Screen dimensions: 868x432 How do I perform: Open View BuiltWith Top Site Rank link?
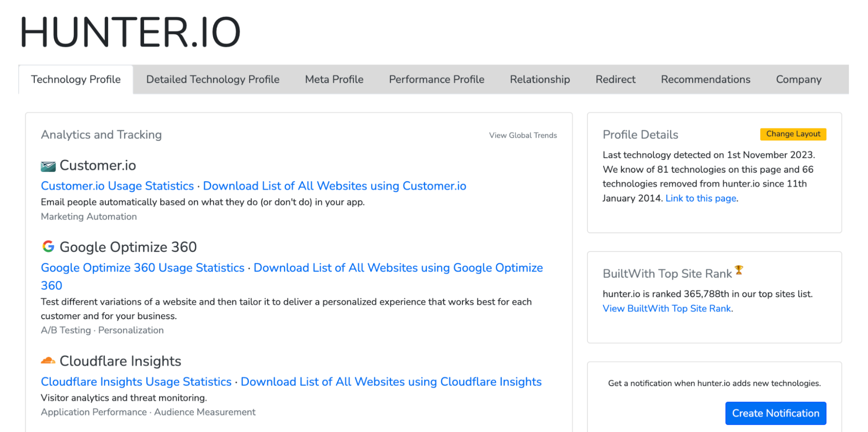tap(667, 308)
